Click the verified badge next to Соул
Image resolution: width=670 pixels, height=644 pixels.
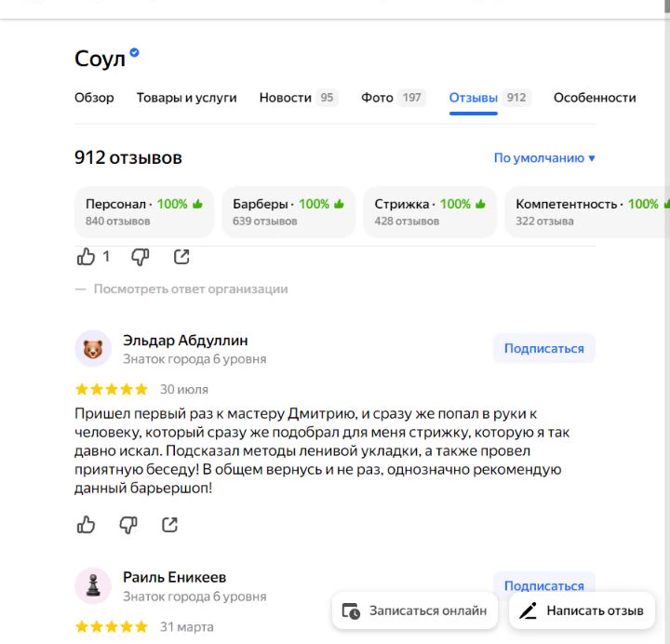(x=134, y=52)
